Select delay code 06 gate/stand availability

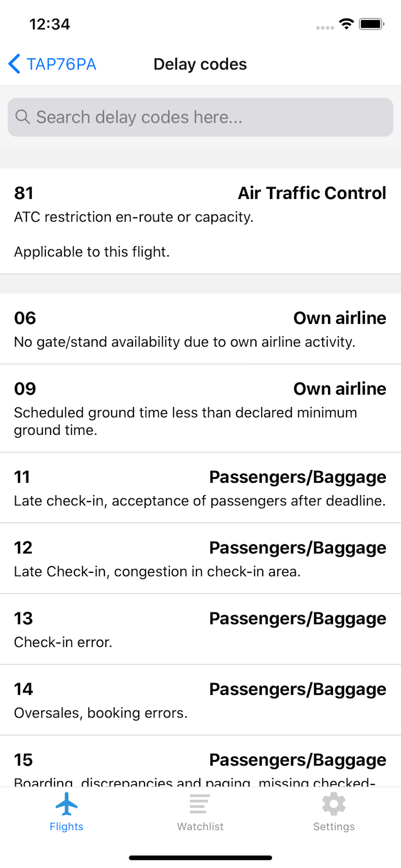coord(200,329)
